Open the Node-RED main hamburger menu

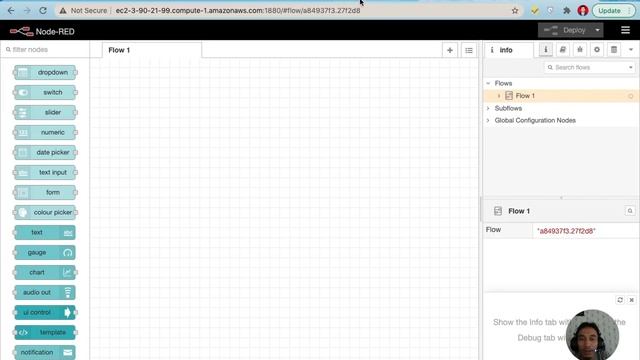tap(625, 30)
